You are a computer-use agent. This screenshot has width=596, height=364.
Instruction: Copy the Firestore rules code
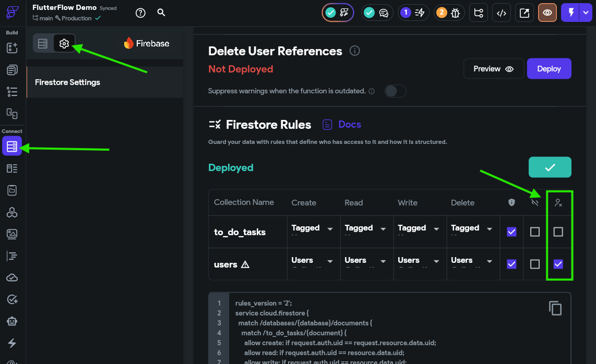tap(555, 308)
